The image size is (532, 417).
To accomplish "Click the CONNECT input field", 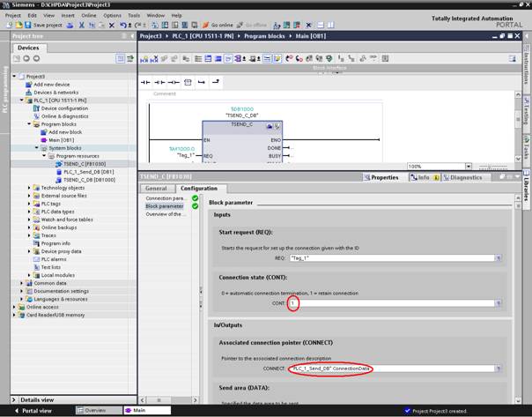I will click(x=389, y=368).
